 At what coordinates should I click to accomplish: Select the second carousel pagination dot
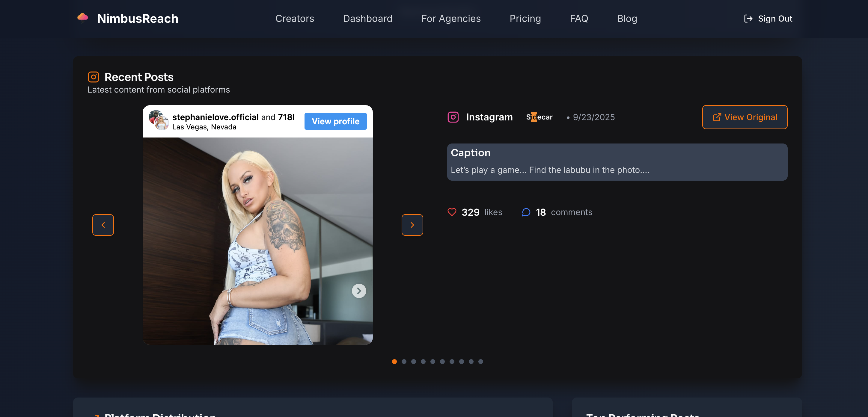coord(404,361)
